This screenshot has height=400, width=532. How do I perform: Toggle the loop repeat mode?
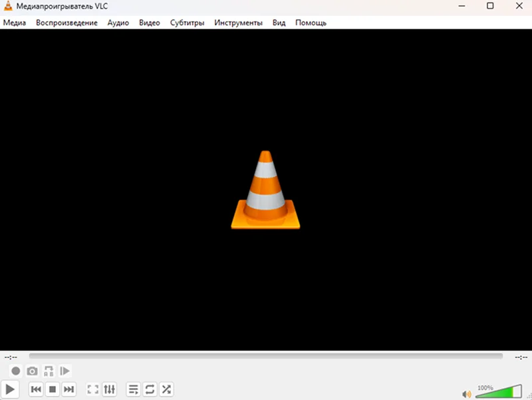pyautogui.click(x=150, y=389)
